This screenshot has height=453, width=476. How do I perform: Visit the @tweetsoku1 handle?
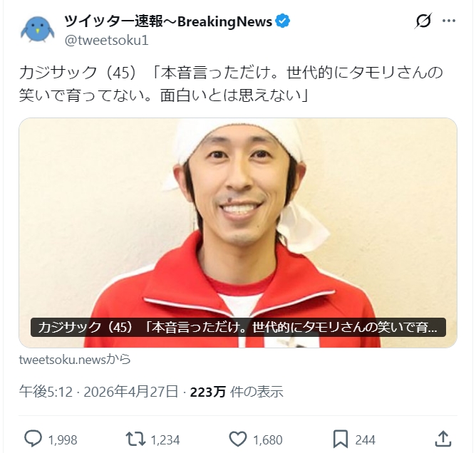tap(107, 41)
